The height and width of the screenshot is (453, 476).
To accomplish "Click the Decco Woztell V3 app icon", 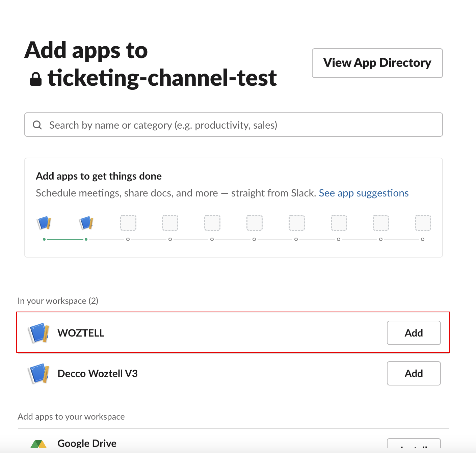I will (x=38, y=373).
